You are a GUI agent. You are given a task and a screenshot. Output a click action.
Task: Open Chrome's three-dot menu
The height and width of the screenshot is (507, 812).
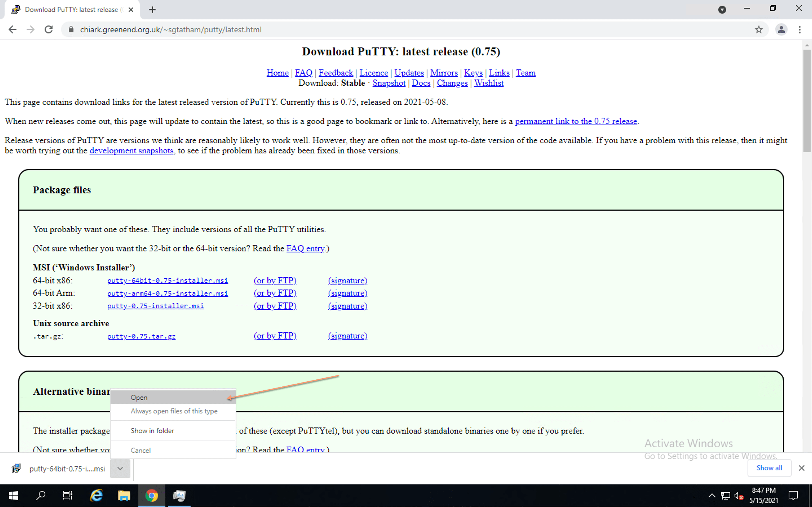click(800, 30)
